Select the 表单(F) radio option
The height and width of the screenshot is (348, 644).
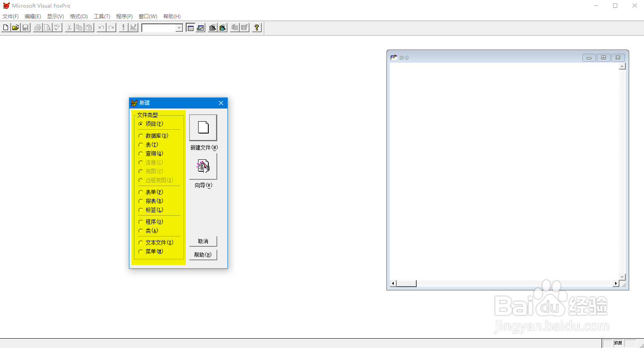click(x=151, y=192)
